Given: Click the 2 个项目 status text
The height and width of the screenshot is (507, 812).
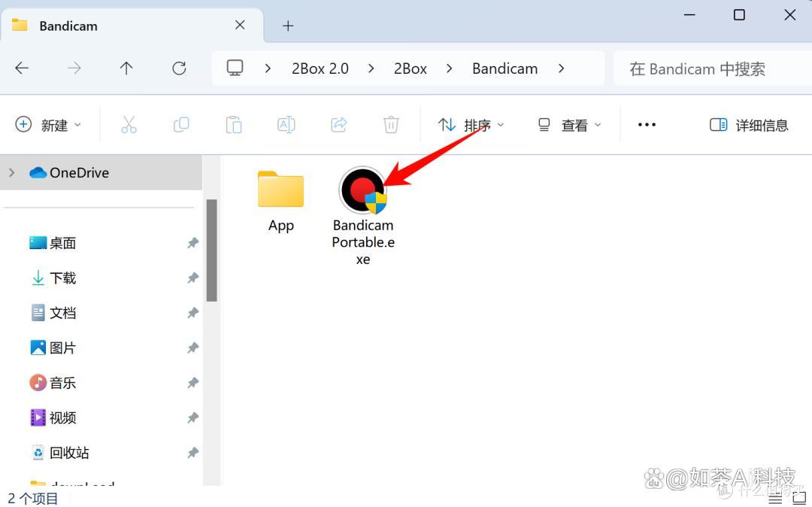Looking at the screenshot, I should tap(32, 499).
